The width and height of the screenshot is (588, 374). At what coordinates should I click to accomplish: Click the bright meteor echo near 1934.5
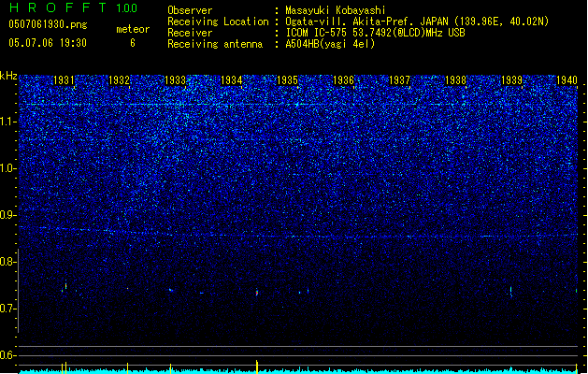(x=257, y=293)
